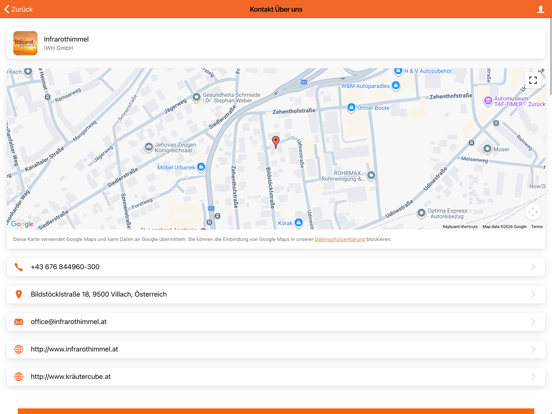Expand the phone number row chevron
This screenshot has height=414, width=552.
click(x=533, y=267)
